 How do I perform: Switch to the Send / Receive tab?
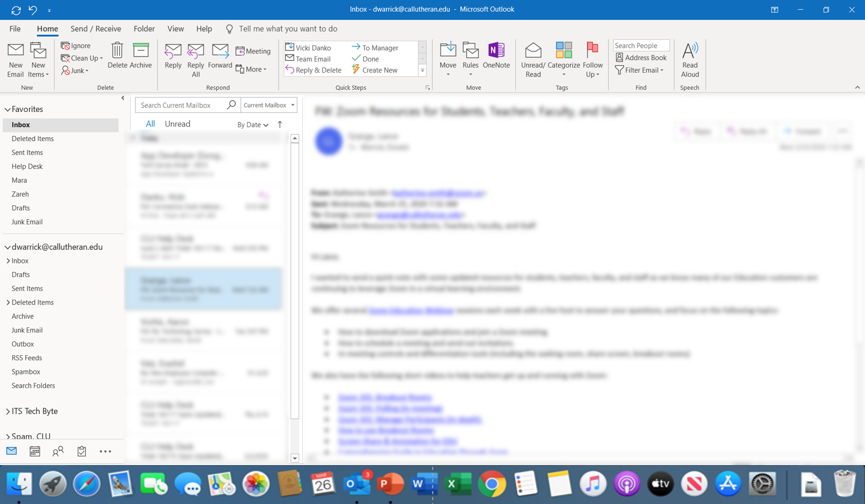tap(96, 29)
